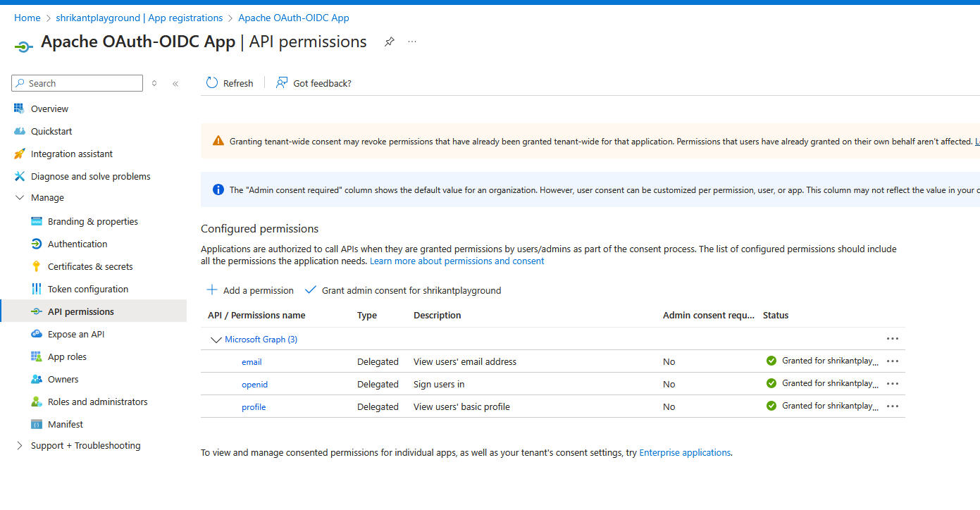Click 'View users' basic profile' description
980x510 pixels.
(x=461, y=406)
